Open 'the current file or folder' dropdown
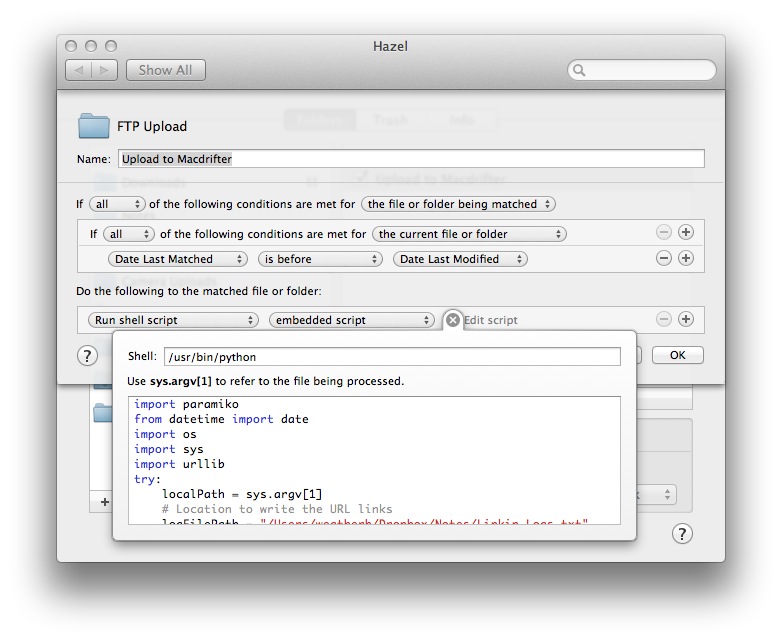This screenshot has height=641, width=782. click(469, 234)
